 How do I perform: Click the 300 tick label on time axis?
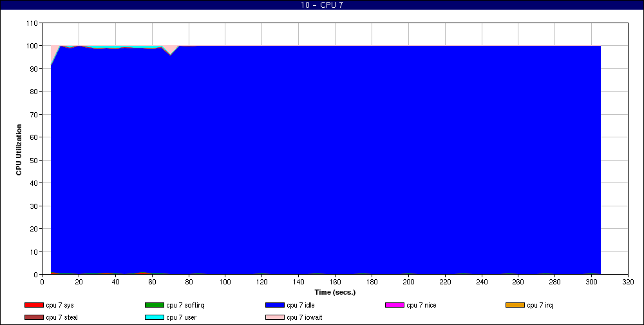coord(591,282)
